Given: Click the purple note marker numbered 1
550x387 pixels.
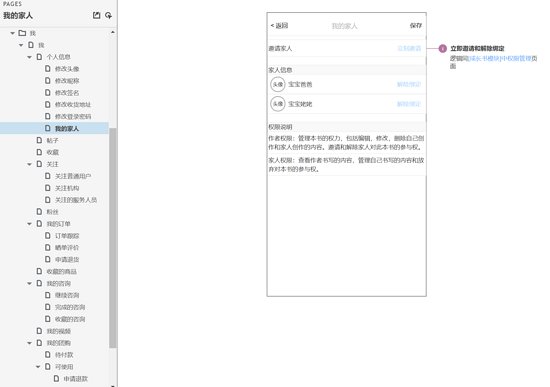Looking at the screenshot, I should pos(442,48).
